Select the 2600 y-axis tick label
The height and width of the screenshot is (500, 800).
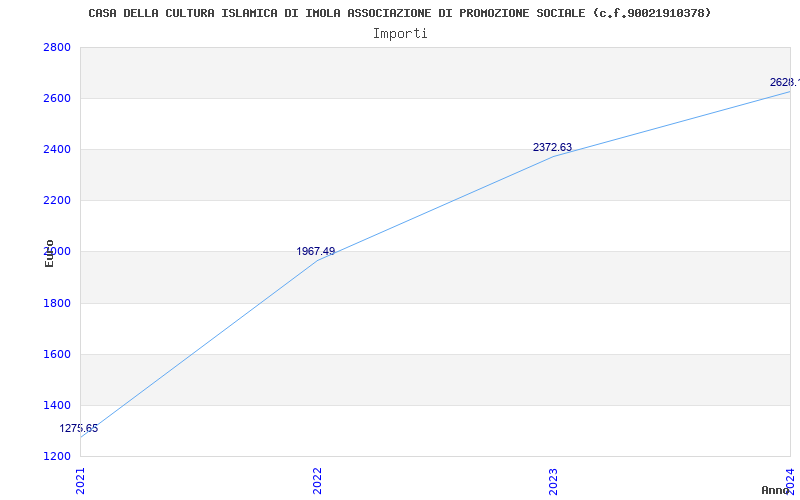[57, 98]
